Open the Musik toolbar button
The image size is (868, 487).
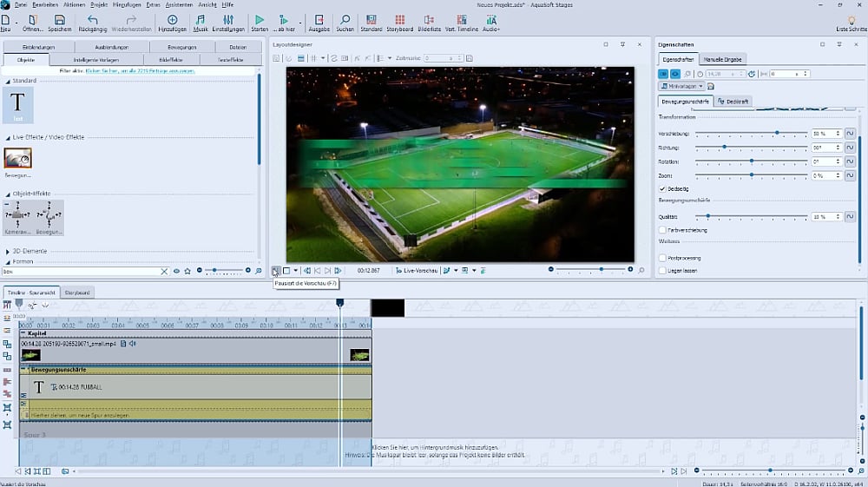point(201,19)
